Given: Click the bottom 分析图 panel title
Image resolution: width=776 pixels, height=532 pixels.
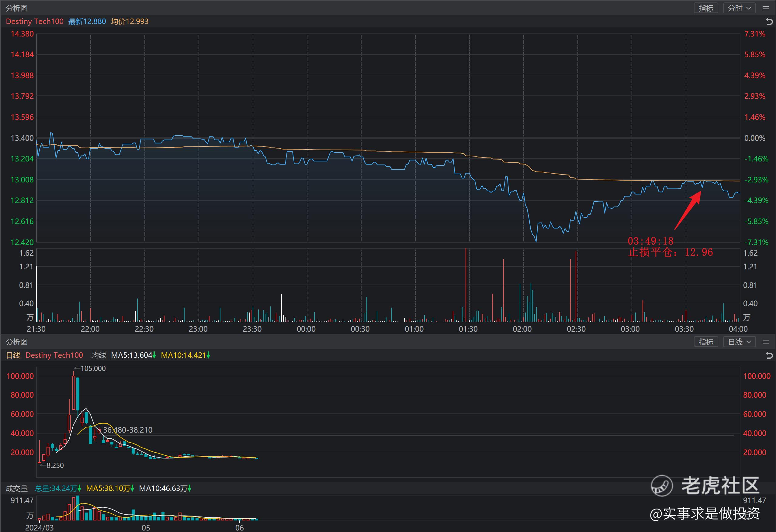Looking at the screenshot, I should (x=17, y=342).
